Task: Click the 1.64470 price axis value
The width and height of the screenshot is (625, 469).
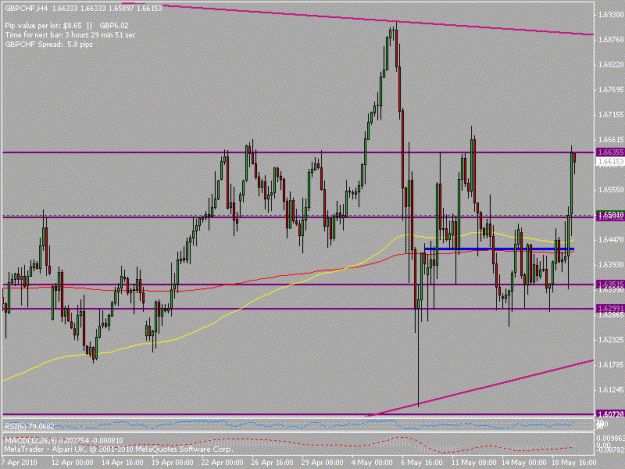Action: click(x=611, y=239)
